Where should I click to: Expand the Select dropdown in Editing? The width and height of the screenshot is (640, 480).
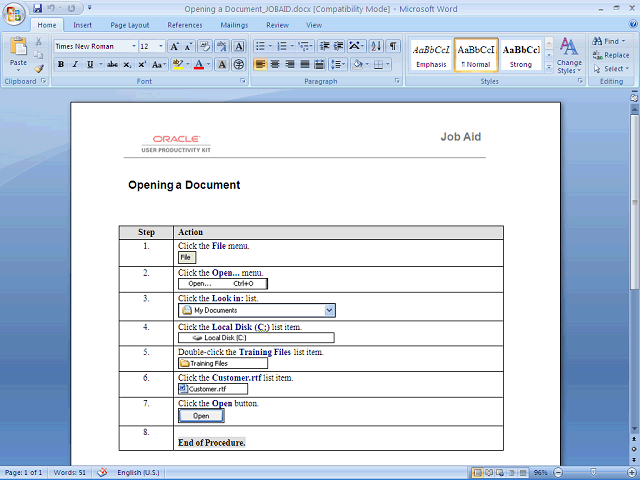(x=611, y=69)
